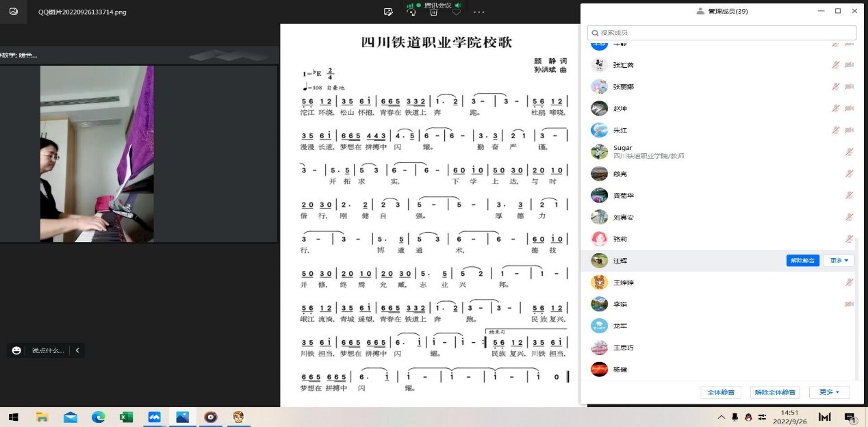Select member 王婷婷 in the list
This screenshot has height=427, width=868.
pos(624,283)
